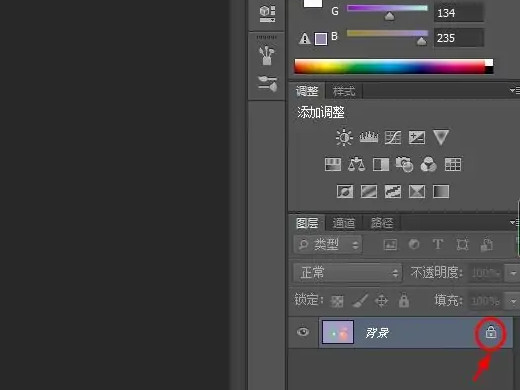The width and height of the screenshot is (520, 390).
Task: Add a Photo Filter adjustment
Action: tap(404, 164)
